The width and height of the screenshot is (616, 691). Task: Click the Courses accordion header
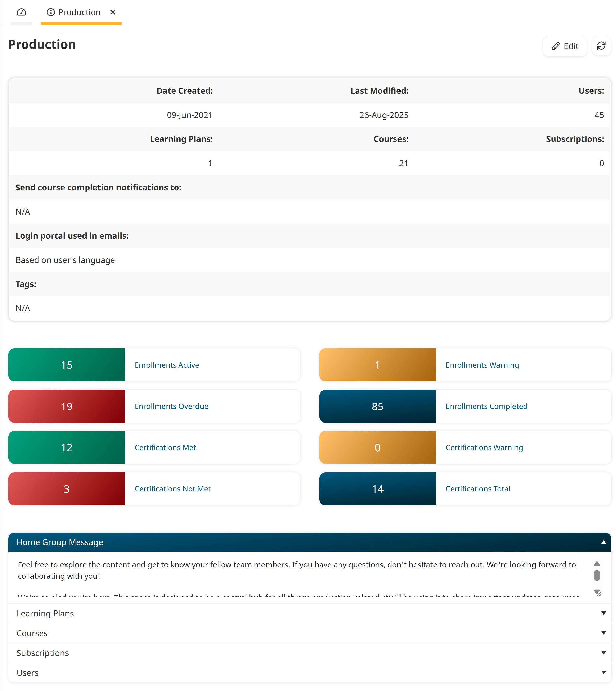310,633
